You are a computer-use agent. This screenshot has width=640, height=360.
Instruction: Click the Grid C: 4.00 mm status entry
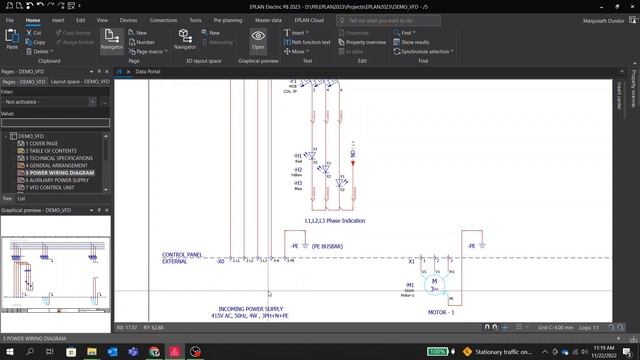tap(555, 327)
